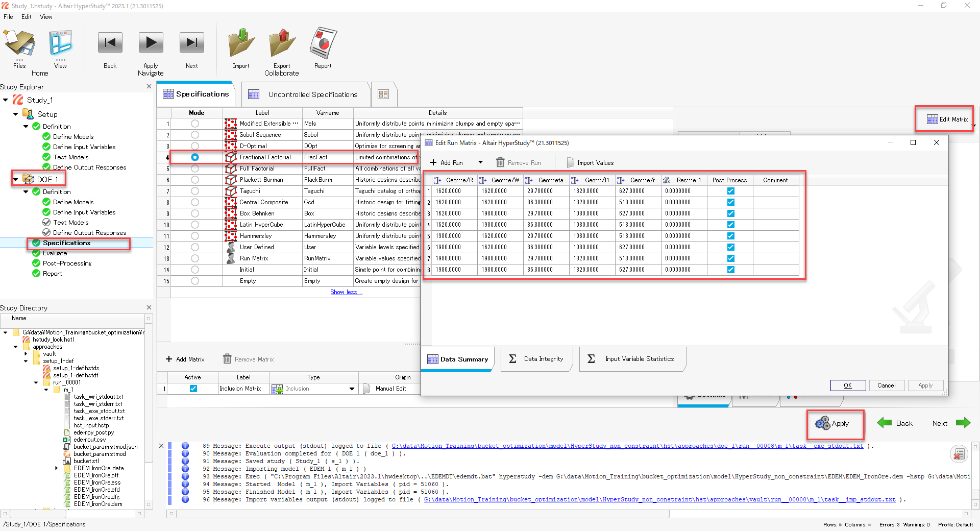Click the green Next arrow
The width and height of the screenshot is (980, 531).
pos(963,423)
